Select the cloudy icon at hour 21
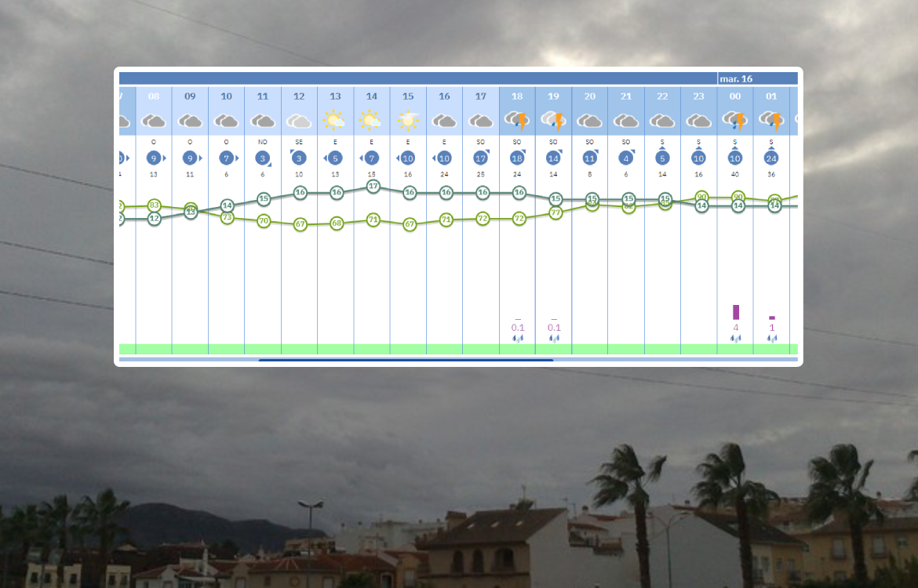 tap(626, 121)
